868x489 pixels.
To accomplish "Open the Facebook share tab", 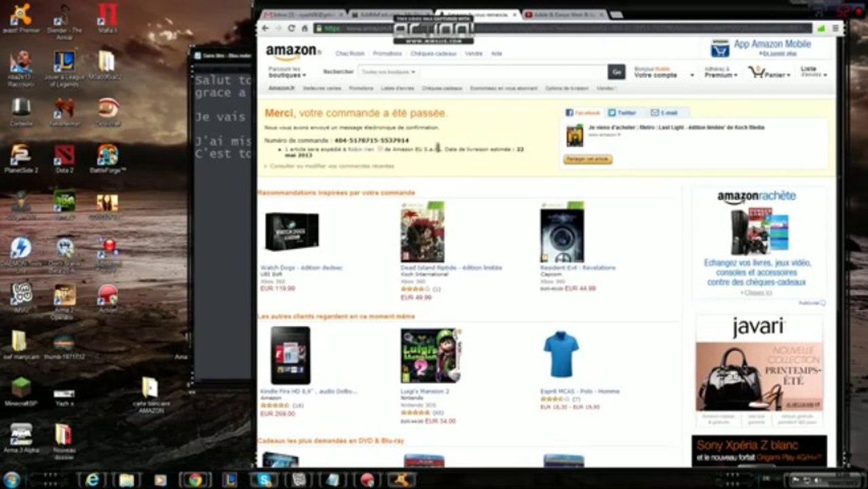I will (x=584, y=113).
